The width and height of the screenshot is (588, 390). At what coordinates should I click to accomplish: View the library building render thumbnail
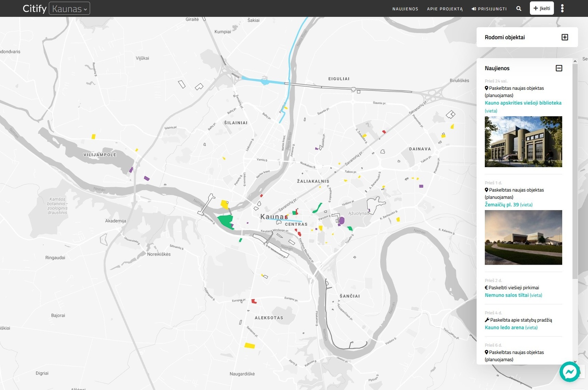523,142
